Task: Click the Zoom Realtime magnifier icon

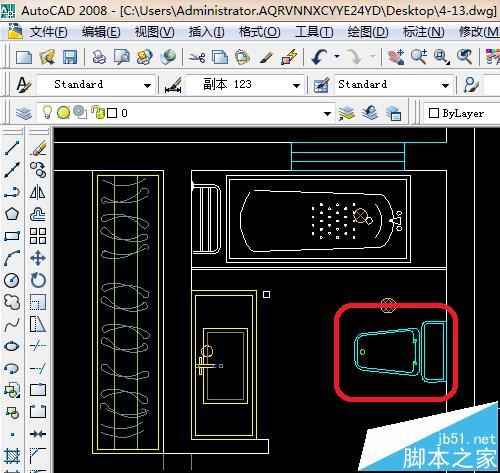Action: point(419,57)
